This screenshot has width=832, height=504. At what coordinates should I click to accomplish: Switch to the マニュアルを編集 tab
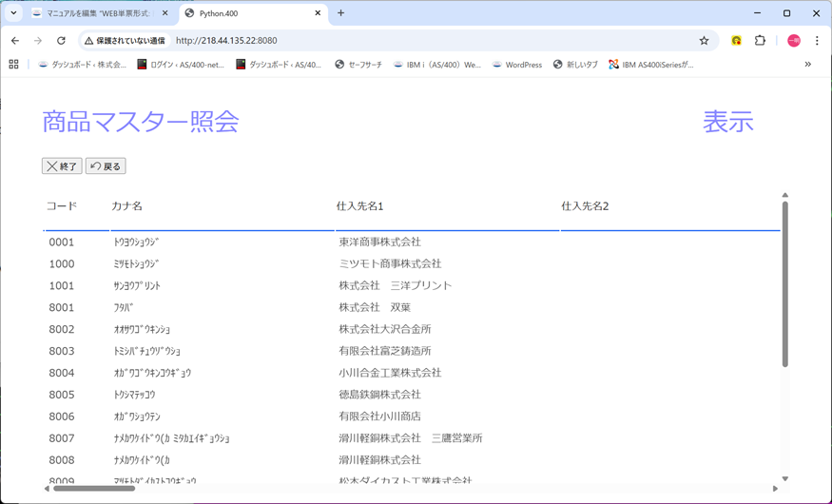[x=95, y=13]
